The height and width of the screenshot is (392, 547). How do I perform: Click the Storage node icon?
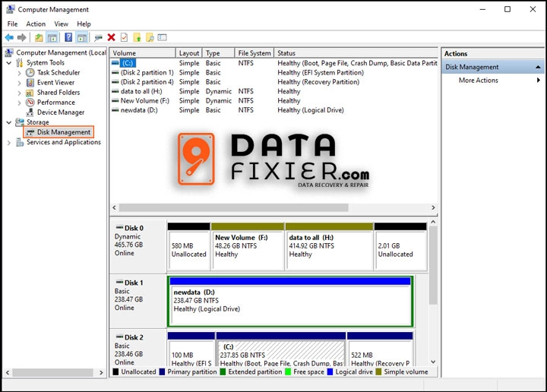click(20, 122)
